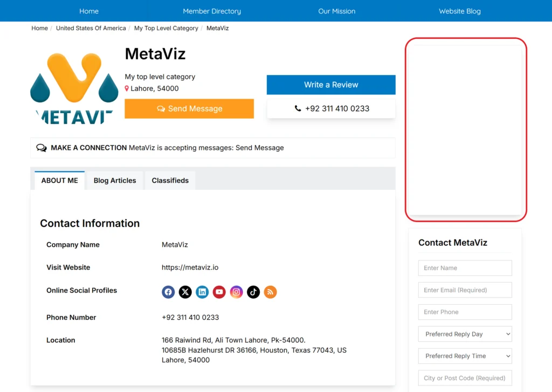Open Our Mission in the top menu
Image resolution: width=552 pixels, height=392 pixels.
coord(336,11)
